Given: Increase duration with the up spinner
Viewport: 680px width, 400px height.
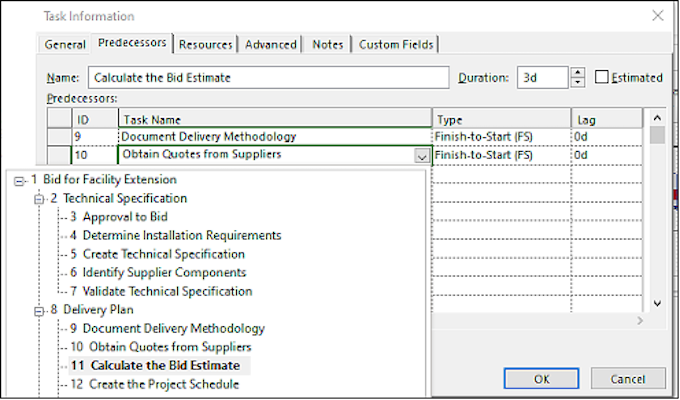Looking at the screenshot, I should click(x=578, y=72).
